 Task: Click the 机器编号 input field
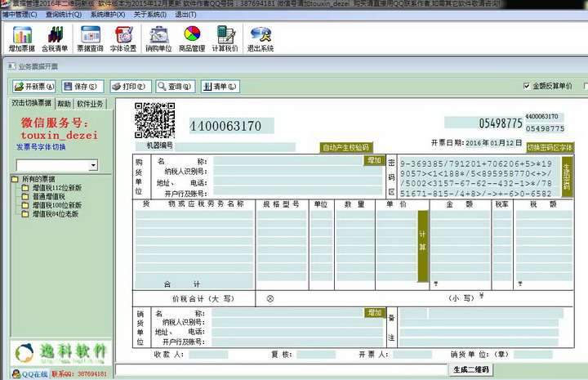235,146
